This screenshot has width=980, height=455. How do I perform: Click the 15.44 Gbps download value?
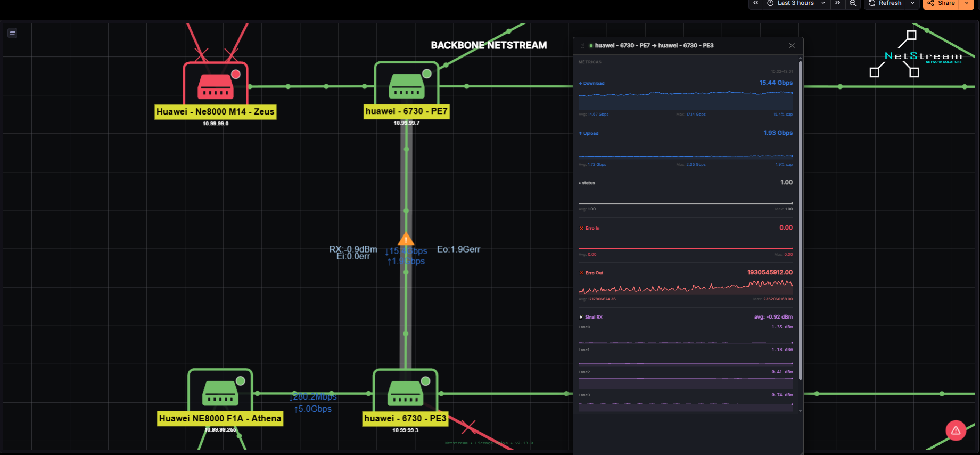(x=776, y=83)
